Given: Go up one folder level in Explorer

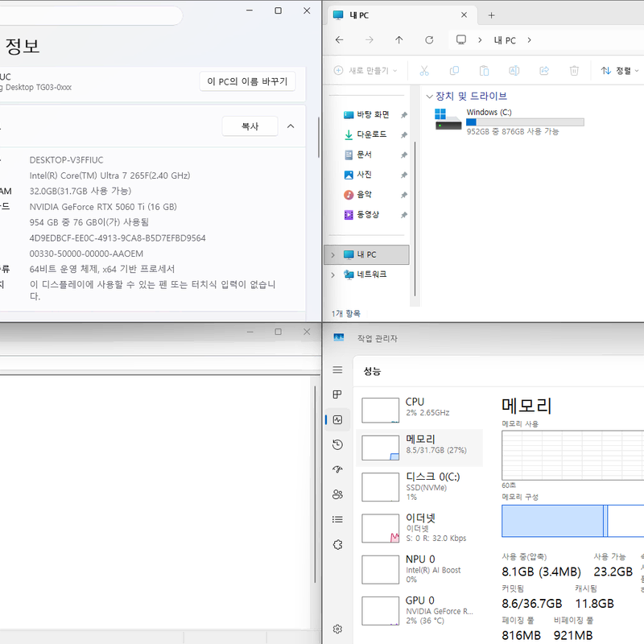Looking at the screenshot, I should [399, 39].
